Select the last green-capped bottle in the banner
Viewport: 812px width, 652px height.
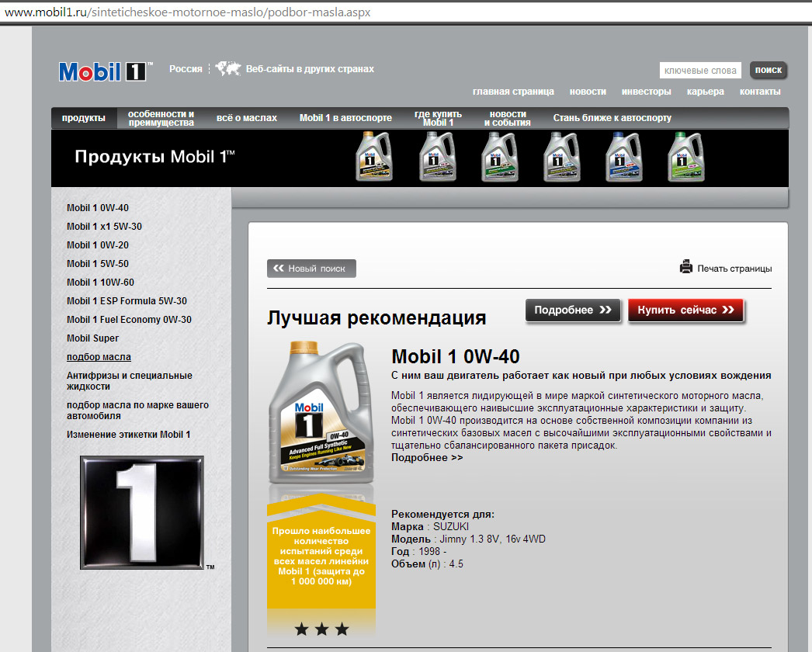(686, 158)
